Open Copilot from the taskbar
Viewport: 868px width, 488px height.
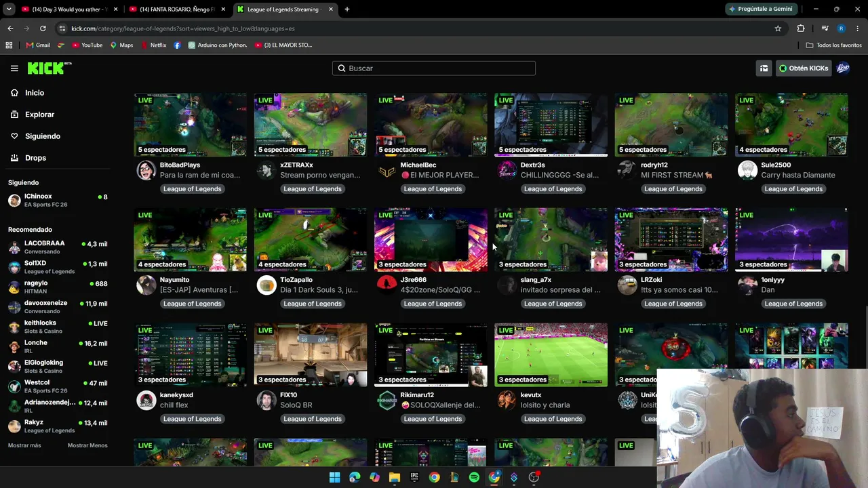pyautogui.click(x=374, y=477)
